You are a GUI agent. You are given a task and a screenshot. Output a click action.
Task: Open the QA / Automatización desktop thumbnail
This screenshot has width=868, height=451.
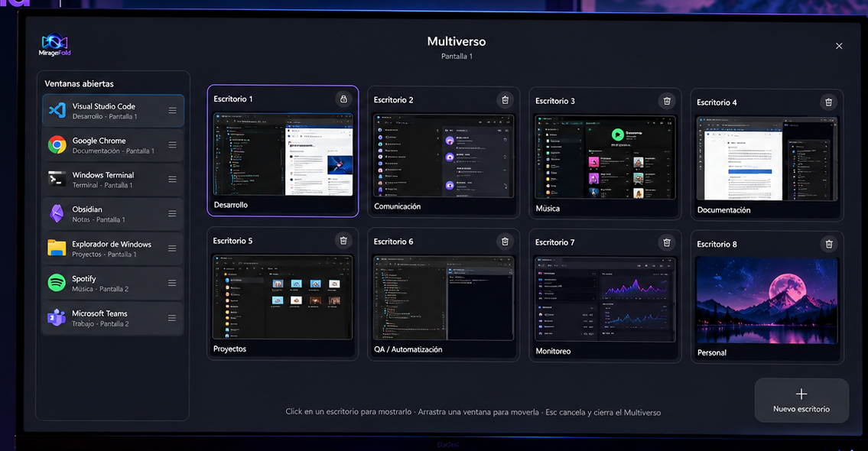[444, 298]
